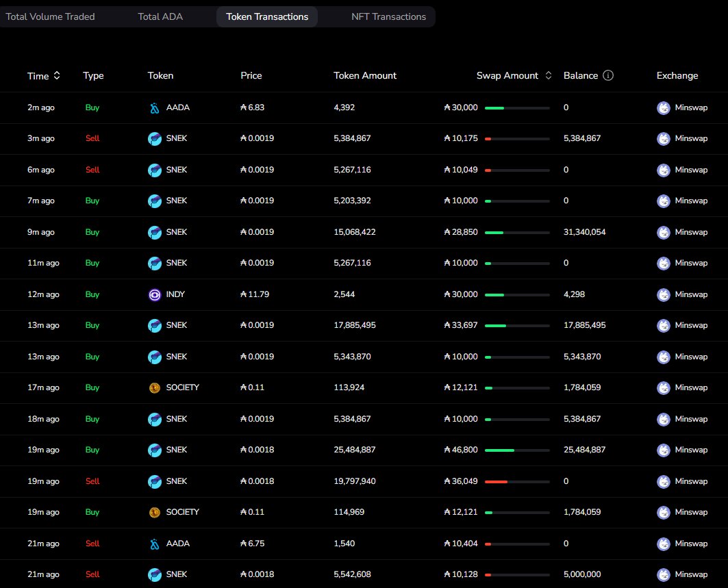Viewport: 728px width, 588px height.
Task: Click the Token Amount column header
Action: pyautogui.click(x=365, y=76)
